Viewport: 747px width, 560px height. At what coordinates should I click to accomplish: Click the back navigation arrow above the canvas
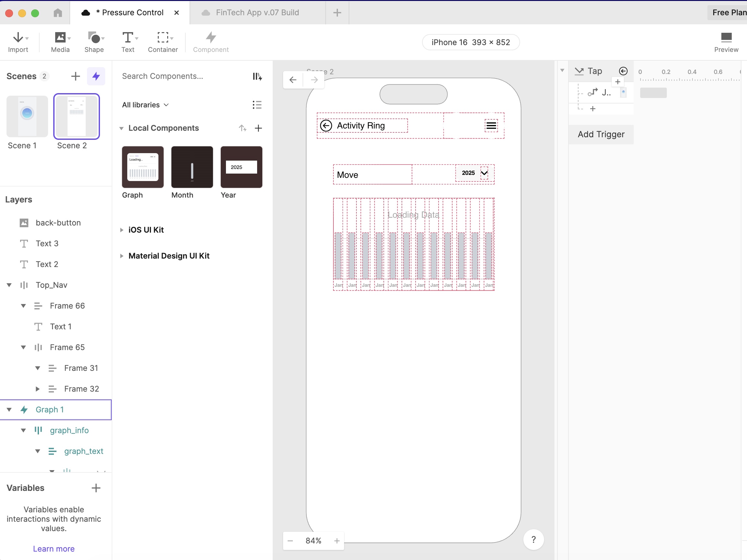click(x=293, y=80)
